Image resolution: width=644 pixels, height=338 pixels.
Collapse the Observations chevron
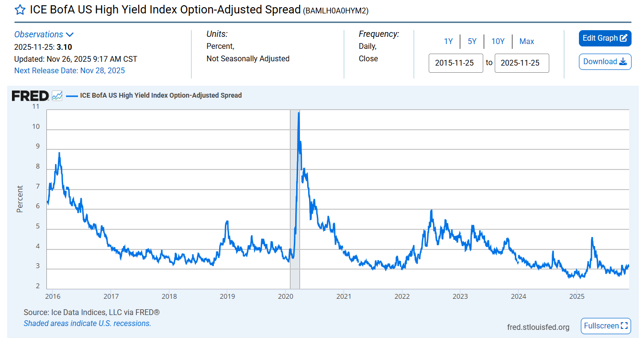tap(70, 34)
